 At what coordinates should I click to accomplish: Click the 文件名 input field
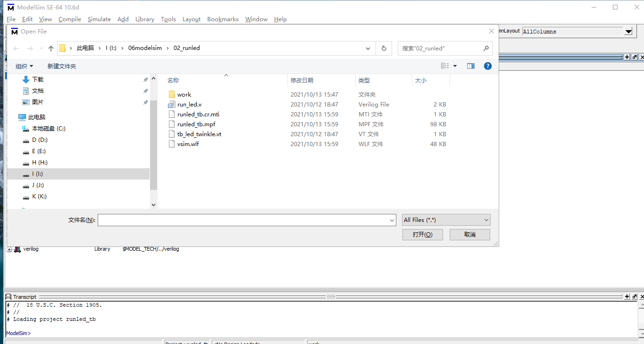tap(243, 220)
